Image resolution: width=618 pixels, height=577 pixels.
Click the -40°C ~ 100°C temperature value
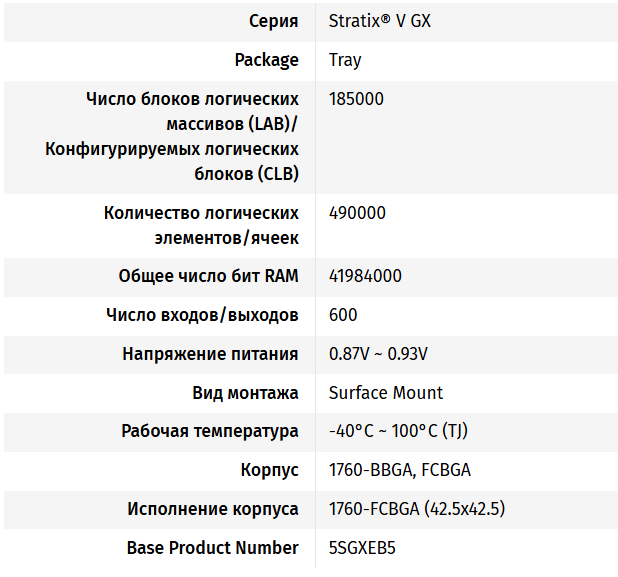(398, 431)
